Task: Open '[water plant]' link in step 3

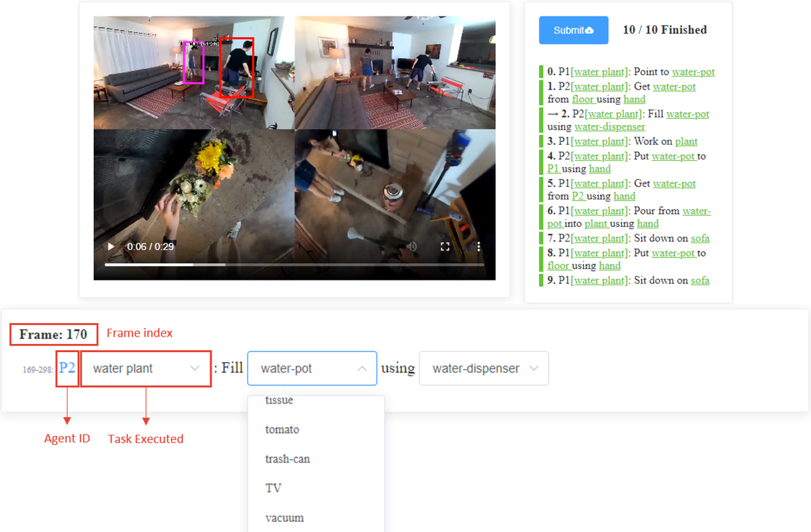Action: pos(599,141)
